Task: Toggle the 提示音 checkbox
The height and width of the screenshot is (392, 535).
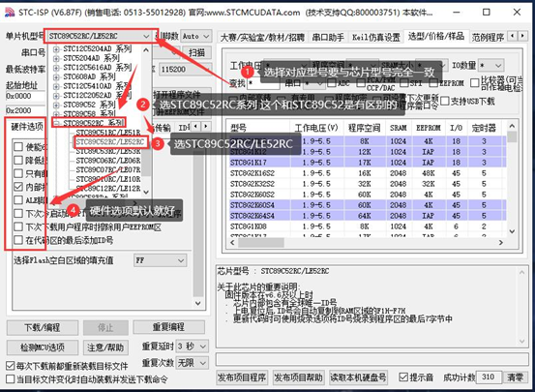Action: coord(403,377)
